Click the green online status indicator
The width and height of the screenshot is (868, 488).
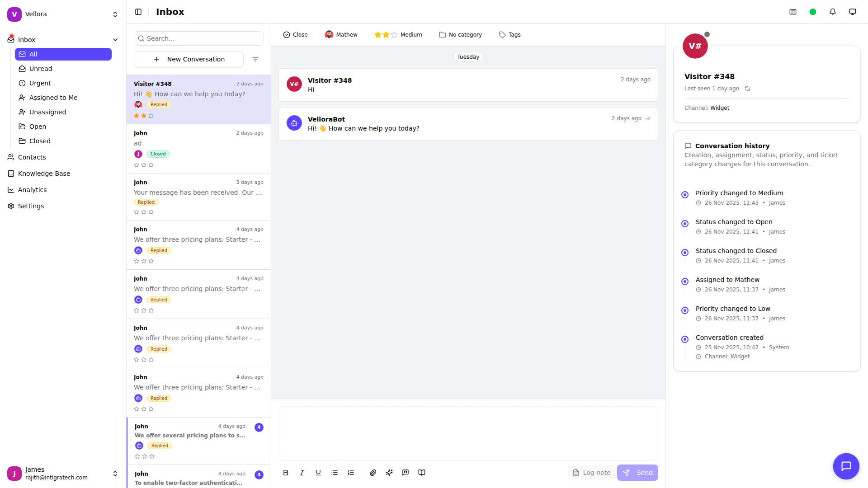(813, 12)
